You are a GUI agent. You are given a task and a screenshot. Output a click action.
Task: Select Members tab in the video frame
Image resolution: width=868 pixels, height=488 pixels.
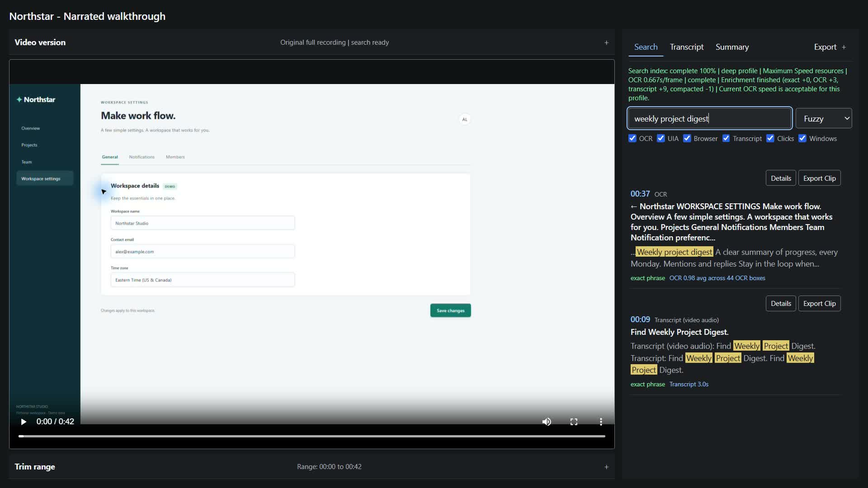pyautogui.click(x=175, y=157)
